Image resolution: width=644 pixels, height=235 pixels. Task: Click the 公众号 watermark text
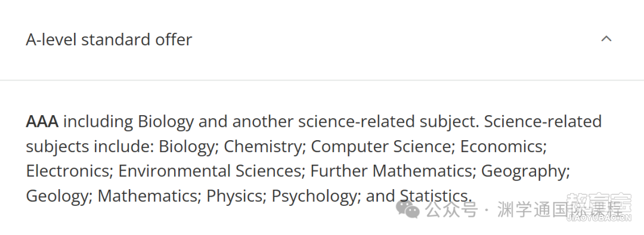click(x=451, y=209)
